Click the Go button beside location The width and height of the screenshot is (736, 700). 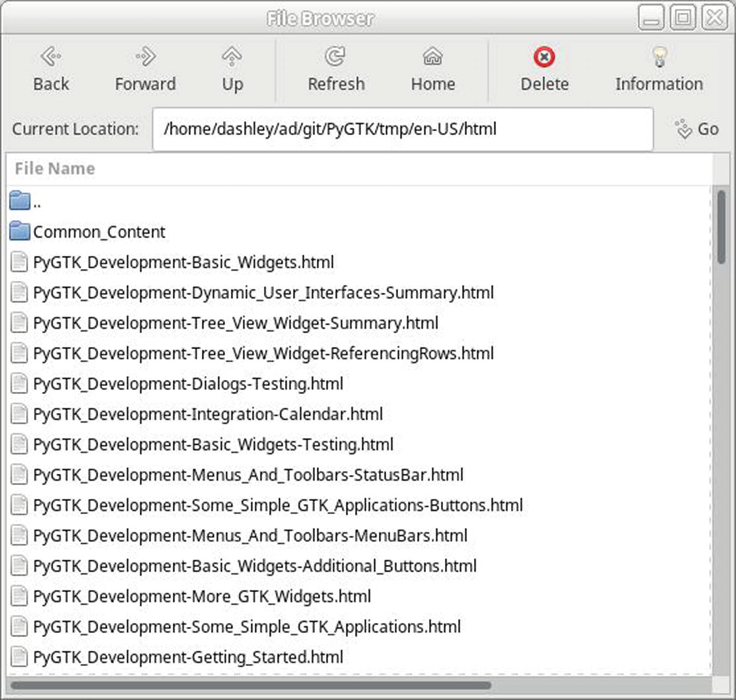pos(698,129)
